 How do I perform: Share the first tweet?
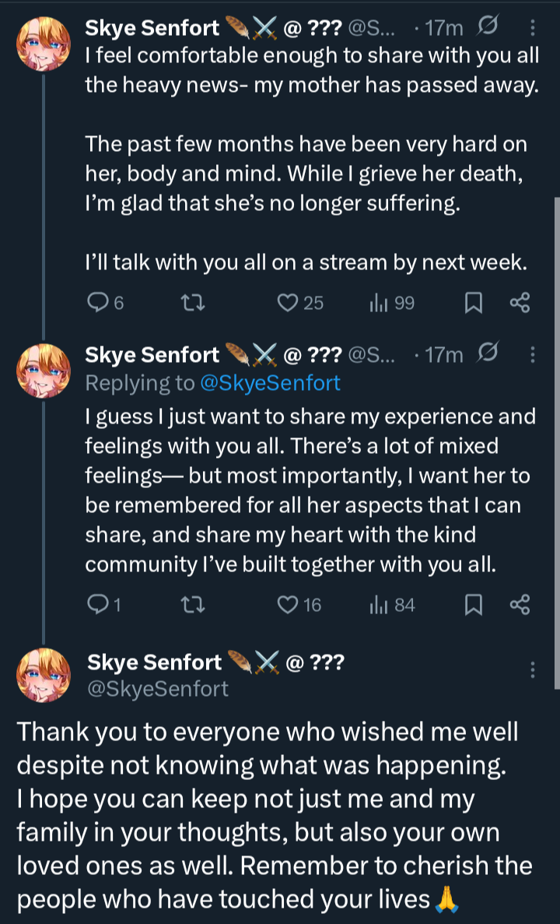tap(520, 303)
